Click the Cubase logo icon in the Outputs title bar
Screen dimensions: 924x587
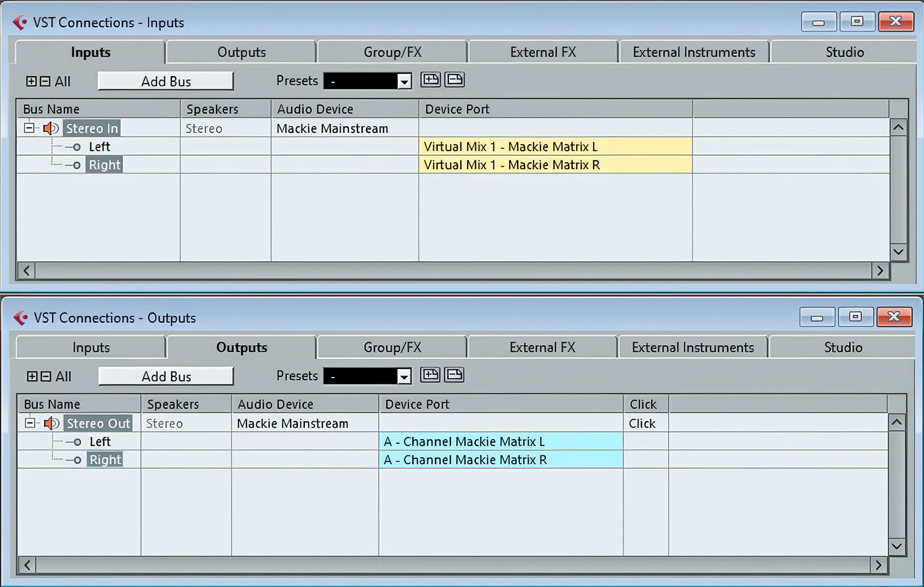[x=21, y=317]
